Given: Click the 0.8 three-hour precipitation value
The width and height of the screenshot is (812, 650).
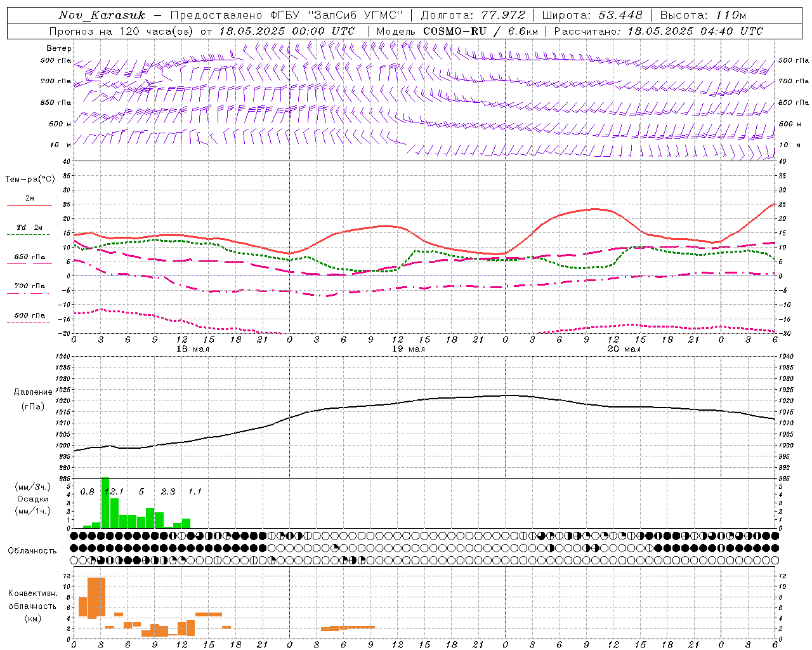Looking at the screenshot, I should 88,492.
